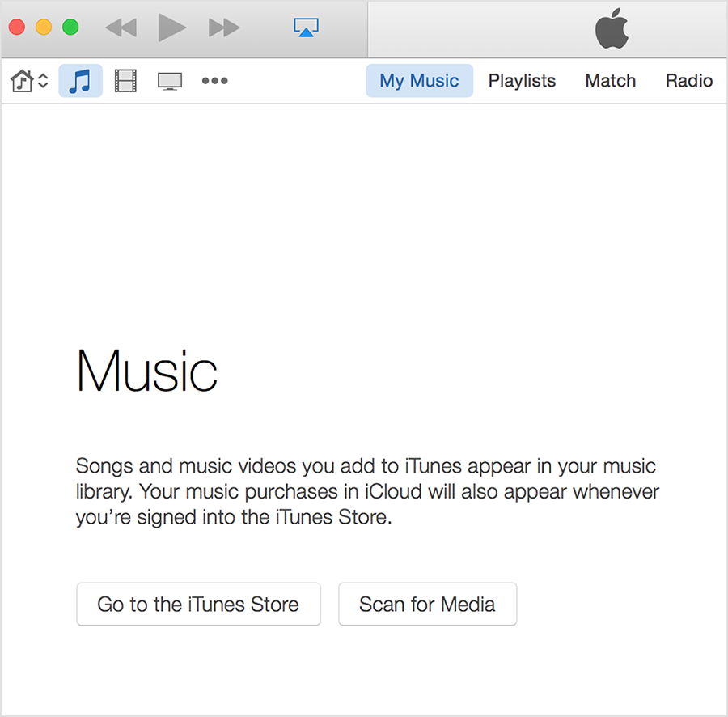Select the My Music tab
The image size is (728, 717).
(x=419, y=81)
